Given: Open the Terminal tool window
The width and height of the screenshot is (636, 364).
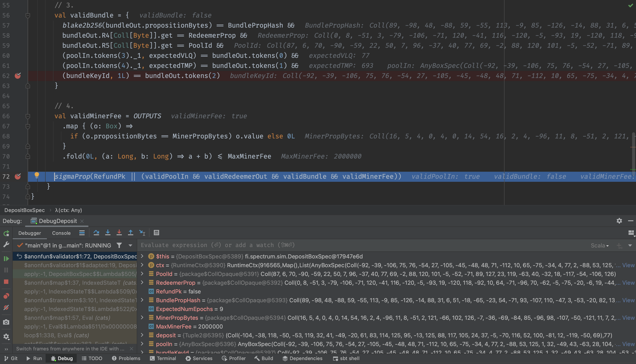Looking at the screenshot, I should pos(163,358).
